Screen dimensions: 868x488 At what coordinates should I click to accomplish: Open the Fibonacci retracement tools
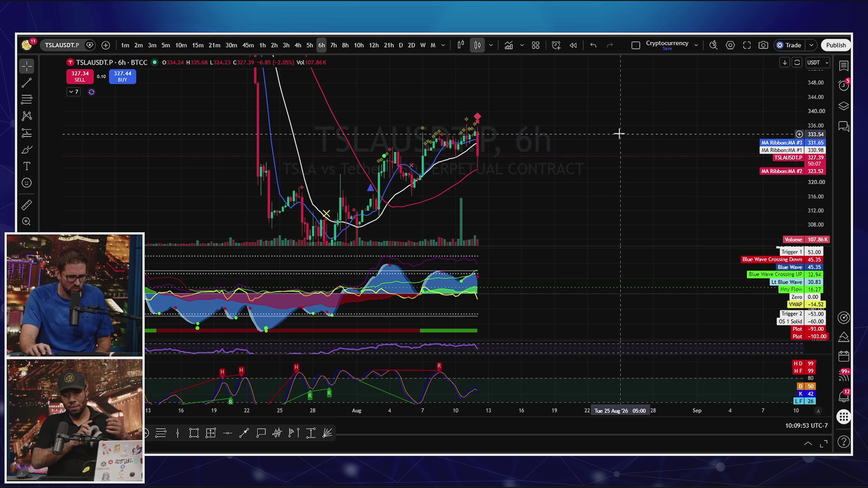click(x=27, y=99)
